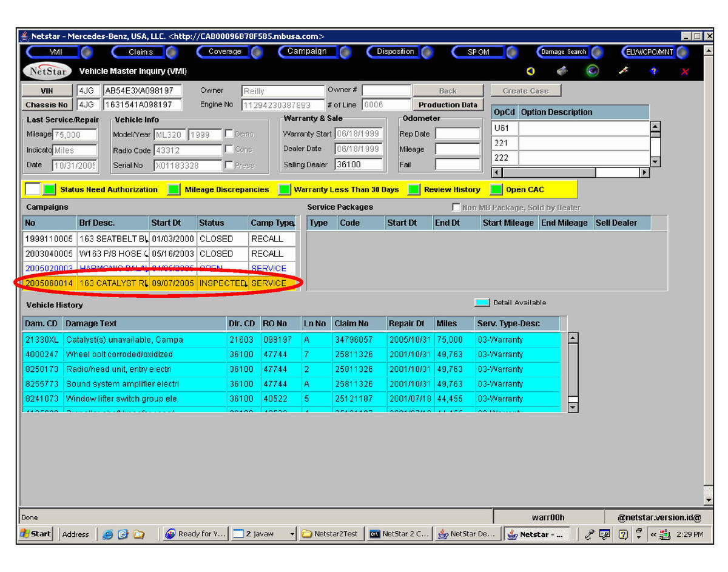This screenshot has height=572, width=728.
Task: Switch to Netstar2Test taskbar window
Action: click(x=331, y=534)
